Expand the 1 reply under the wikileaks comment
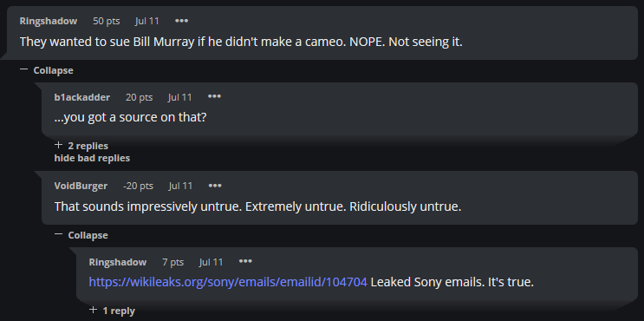The width and height of the screenshot is (644, 321). click(x=112, y=311)
